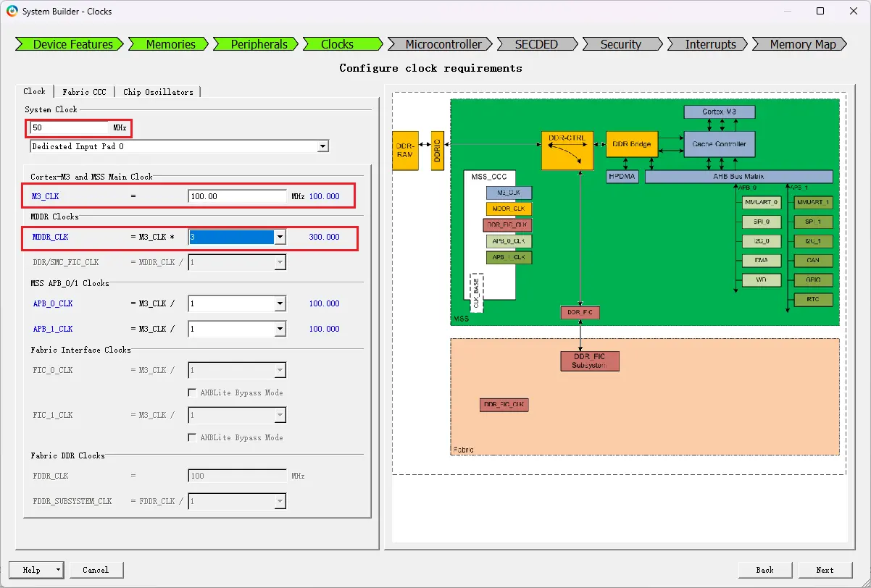Screen dimensions: 871x588
Task: Toggle AHBLite Bypass Mode under FIC_1_CLK
Action: pyautogui.click(x=193, y=437)
